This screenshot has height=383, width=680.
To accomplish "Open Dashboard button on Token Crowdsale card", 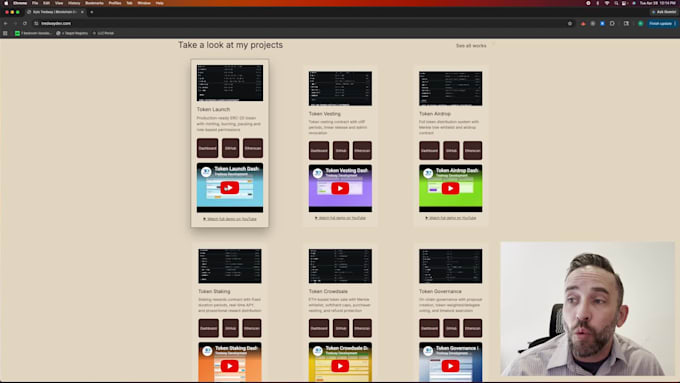I will tap(319, 328).
